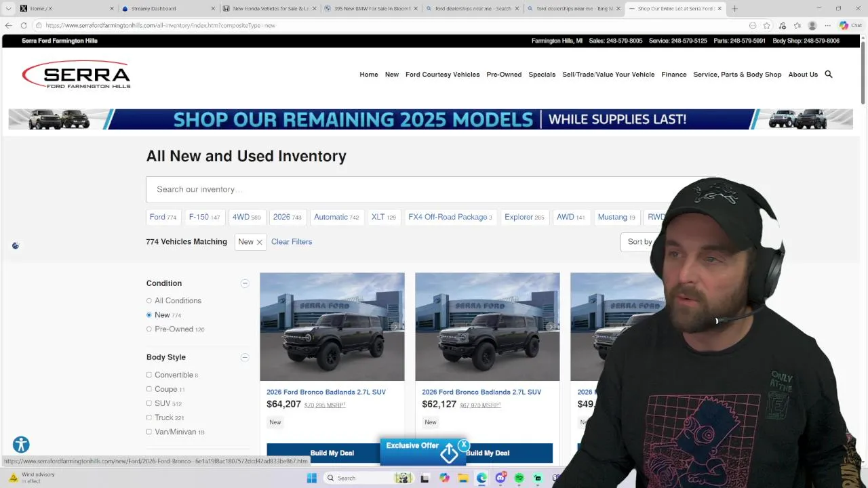Click the browser back arrow
The image size is (868, 488).
click(8, 25)
